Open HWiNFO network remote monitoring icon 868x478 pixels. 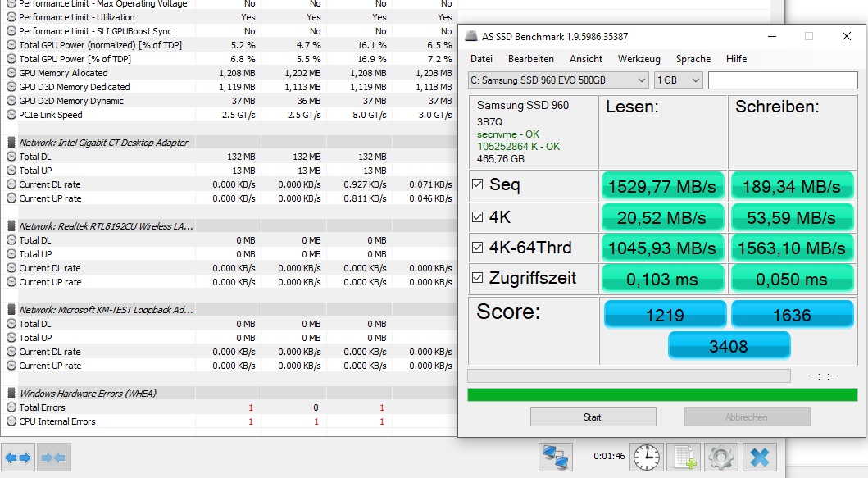[x=556, y=458]
